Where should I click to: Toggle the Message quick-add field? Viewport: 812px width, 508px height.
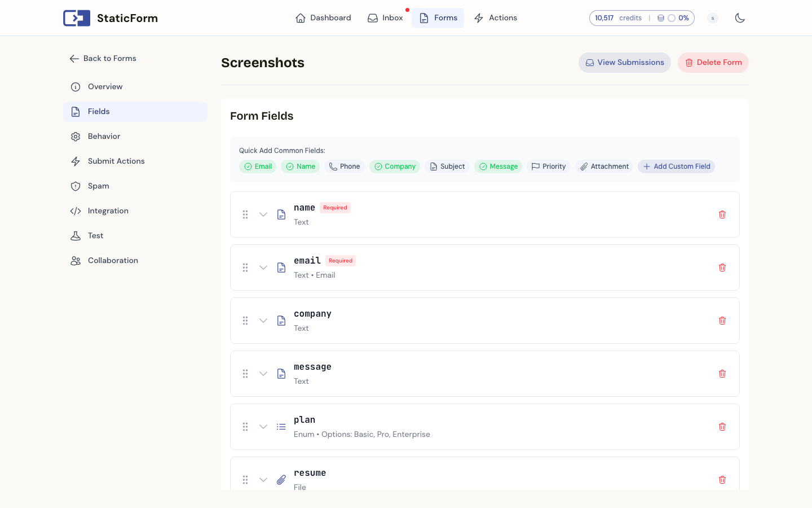pos(498,167)
